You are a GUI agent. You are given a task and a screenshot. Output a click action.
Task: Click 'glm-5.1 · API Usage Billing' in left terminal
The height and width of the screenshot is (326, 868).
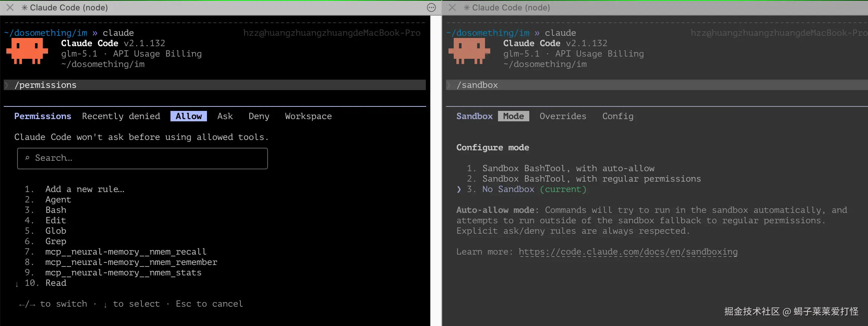(131, 54)
